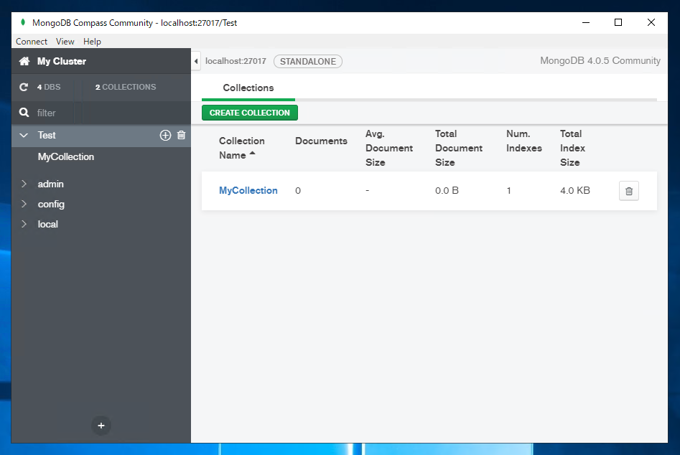680x455 pixels.
Task: Expand the local database
Action: coord(24,224)
